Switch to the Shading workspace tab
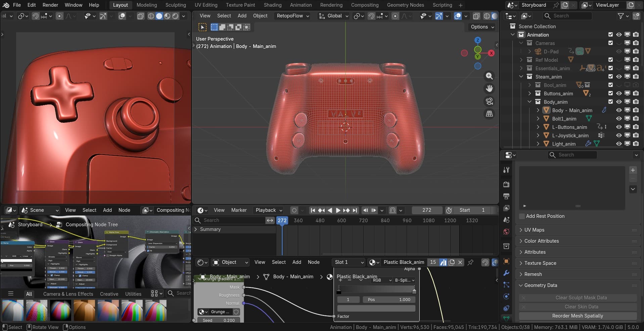Image resolution: width=644 pixels, height=331 pixels. click(x=273, y=5)
